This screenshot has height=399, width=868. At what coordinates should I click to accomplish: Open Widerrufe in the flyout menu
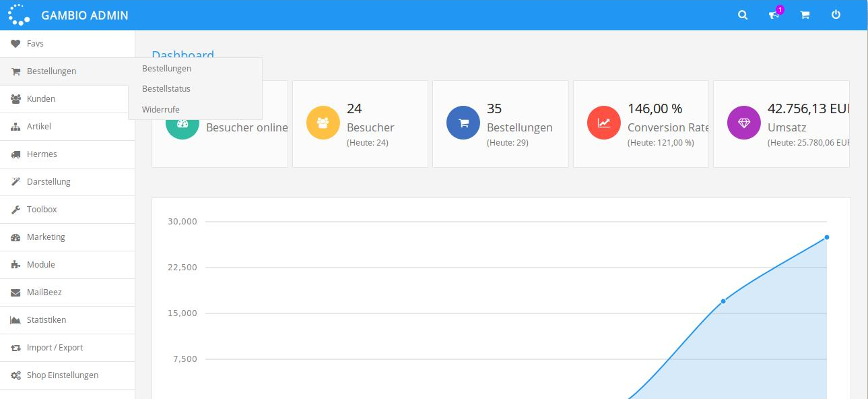click(161, 109)
